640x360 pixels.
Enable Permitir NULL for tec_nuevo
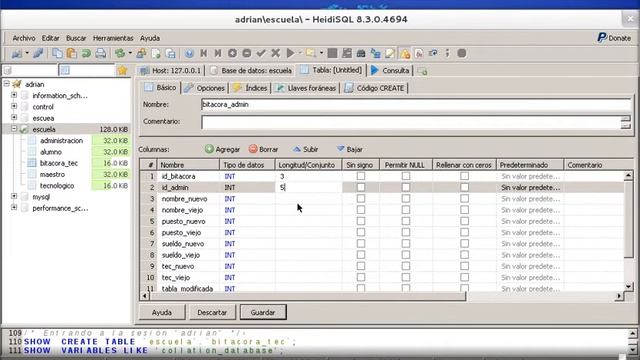tap(406, 266)
